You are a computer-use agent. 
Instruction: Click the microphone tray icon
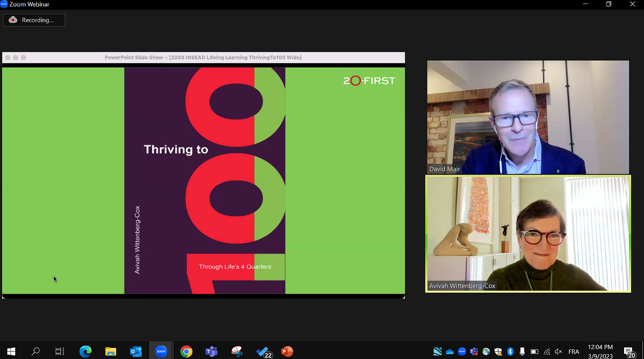522,352
